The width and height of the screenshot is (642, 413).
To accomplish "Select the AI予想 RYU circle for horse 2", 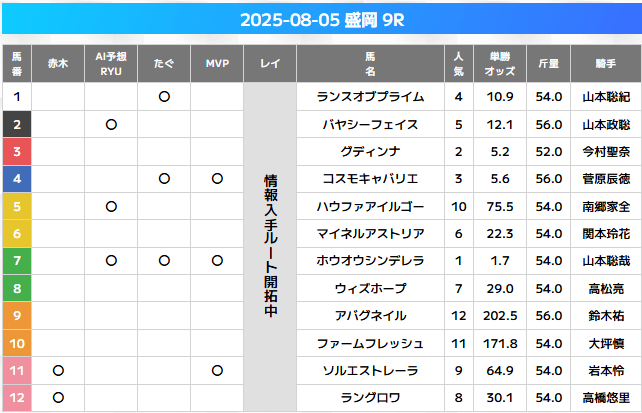I will 111,124.
